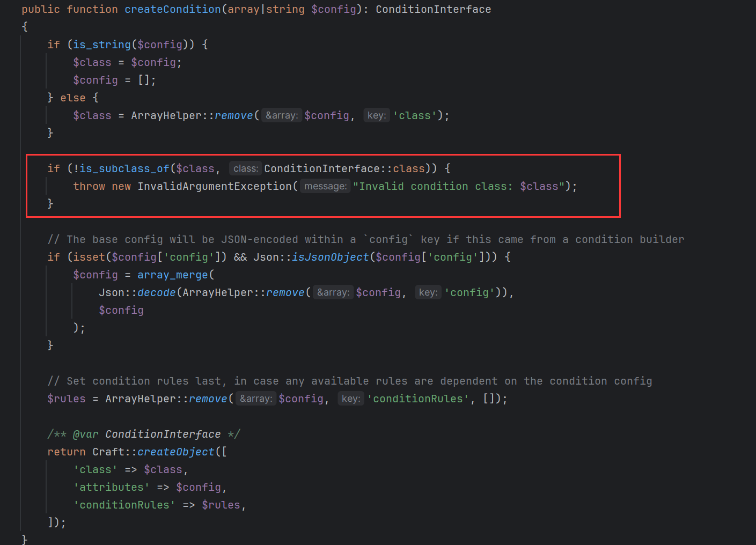The image size is (756, 545).
Task: Click the '$rules =' variable assignment
Action: point(73,399)
